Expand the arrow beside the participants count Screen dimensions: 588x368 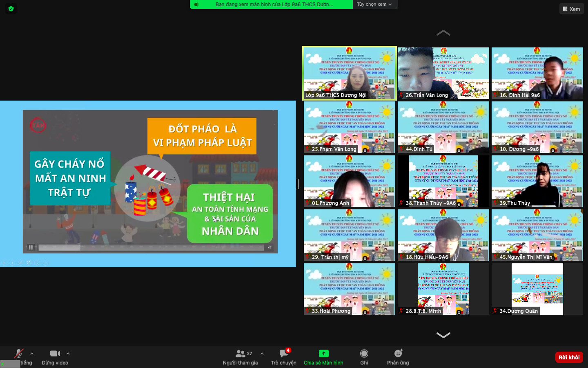point(262,354)
